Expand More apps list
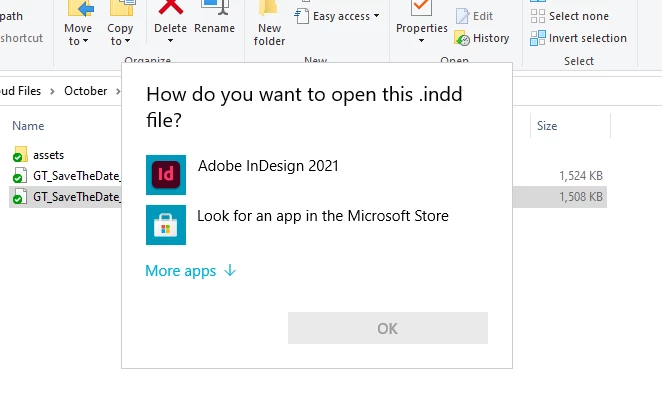This screenshot has height=420, width=662. [190, 271]
